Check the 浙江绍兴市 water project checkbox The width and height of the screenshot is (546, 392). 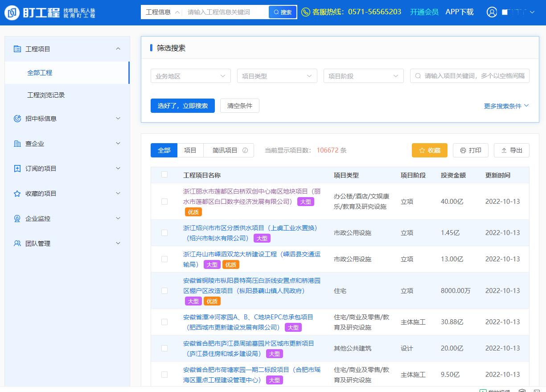click(164, 232)
